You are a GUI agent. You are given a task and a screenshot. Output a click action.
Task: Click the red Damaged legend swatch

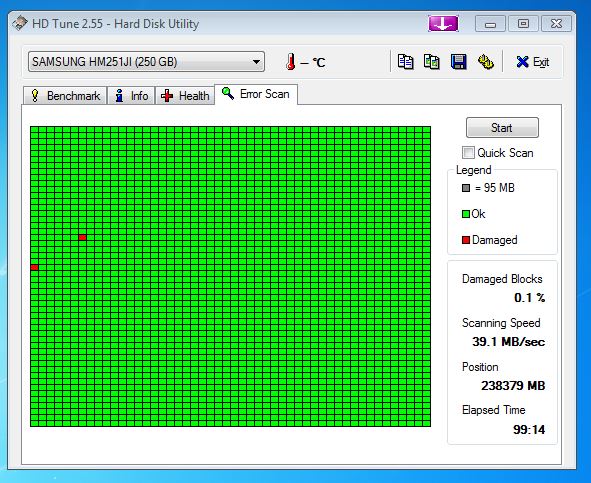click(466, 240)
